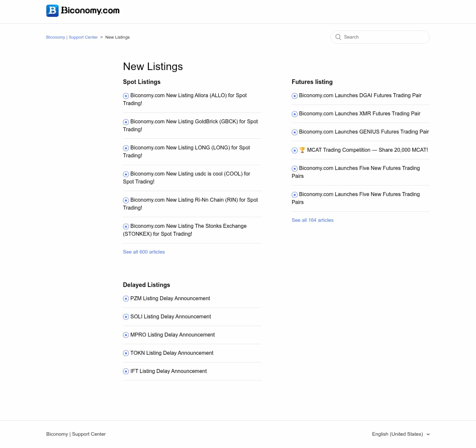Open Ri-Nn Chain (RIN) listing article
476x448 pixels.
[x=190, y=204]
